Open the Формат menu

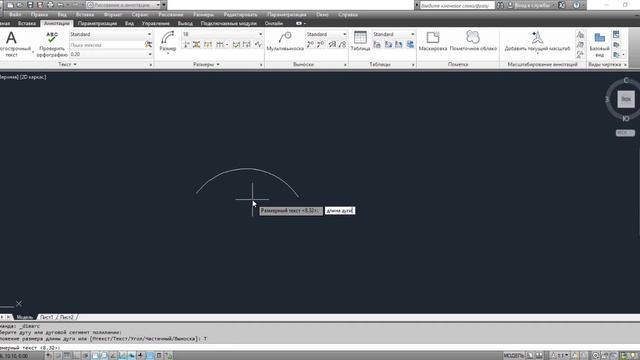(x=113, y=15)
